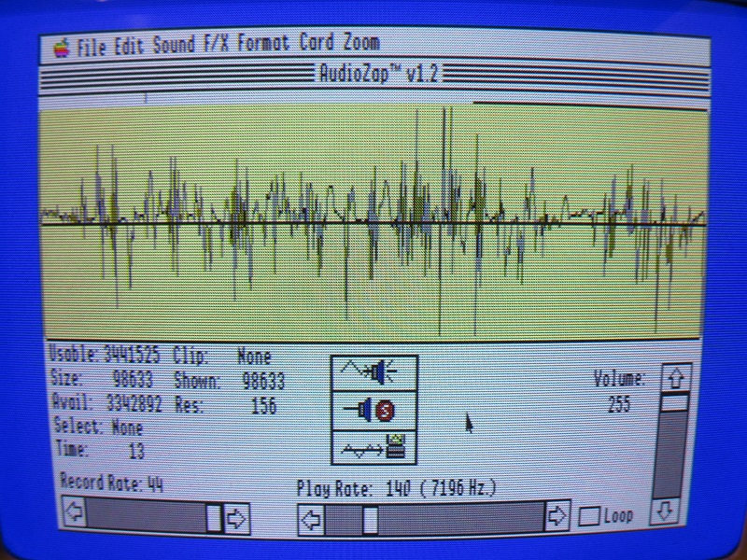The width and height of the screenshot is (747, 560).
Task: Click the Avail 3342892 value
Action: [134, 404]
